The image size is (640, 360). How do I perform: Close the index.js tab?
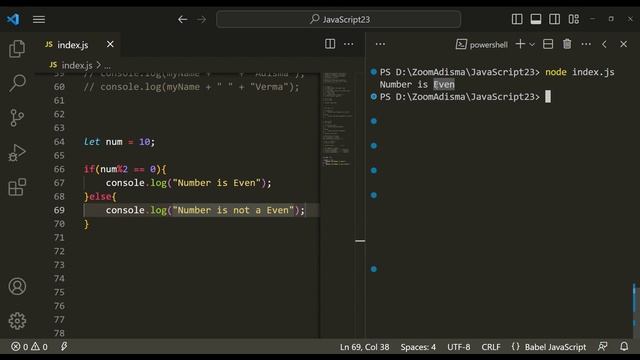point(110,44)
